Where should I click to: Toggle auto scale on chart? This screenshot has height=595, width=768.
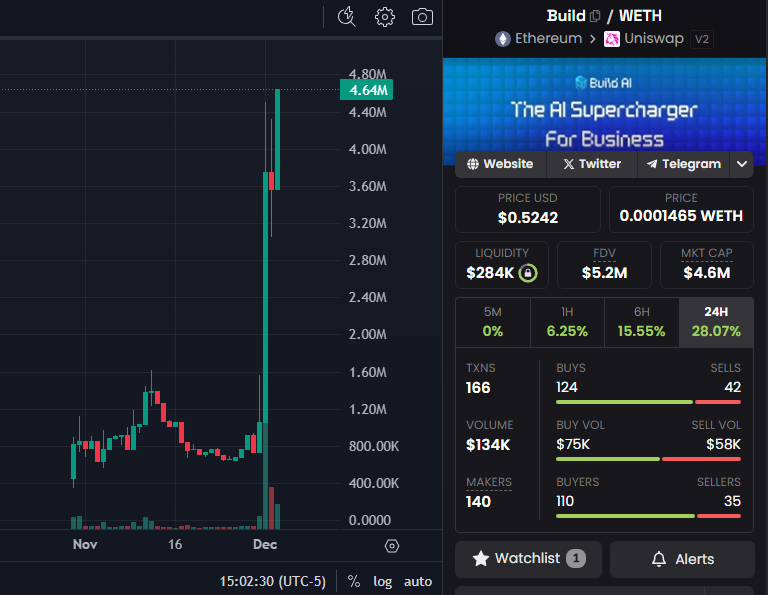coord(418,581)
